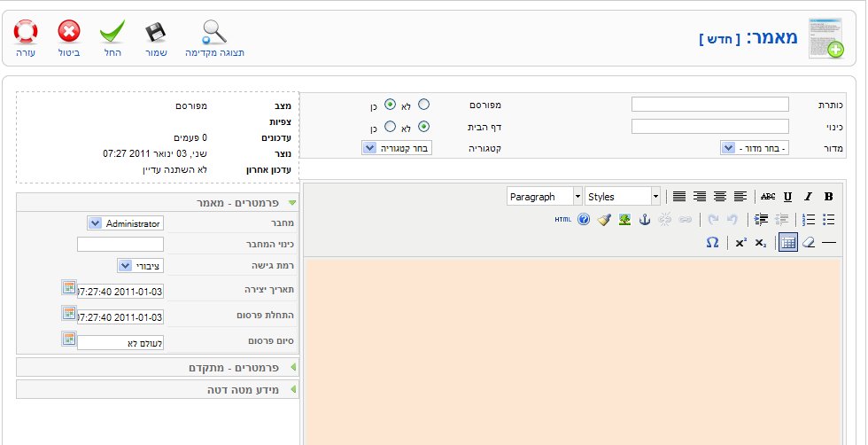Click the Preview (תצוגה מקדימה) magnifier icon
The image size is (868, 445).
coord(214,33)
